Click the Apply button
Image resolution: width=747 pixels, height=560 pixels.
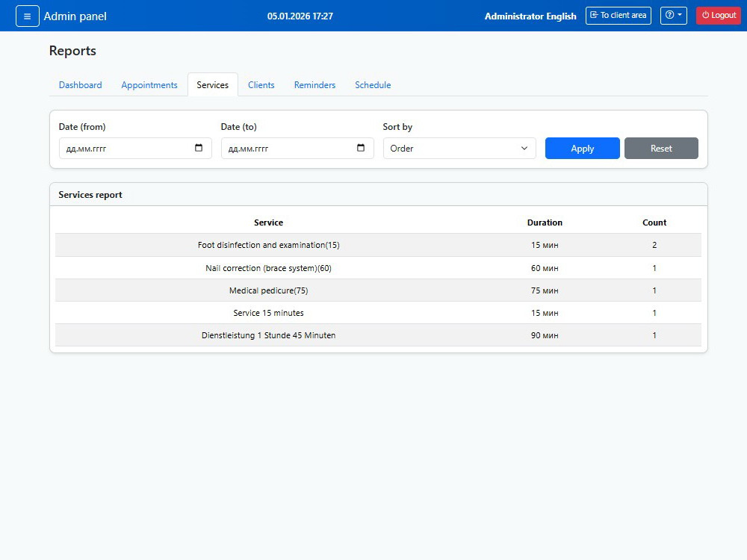pyautogui.click(x=582, y=148)
